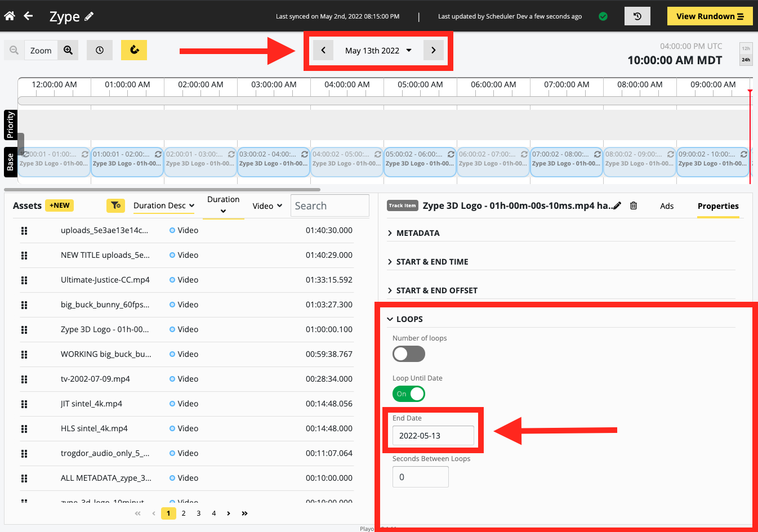The height and width of the screenshot is (532, 758).
Task: Click the yellow ad-break tool button
Action: [x=134, y=50]
